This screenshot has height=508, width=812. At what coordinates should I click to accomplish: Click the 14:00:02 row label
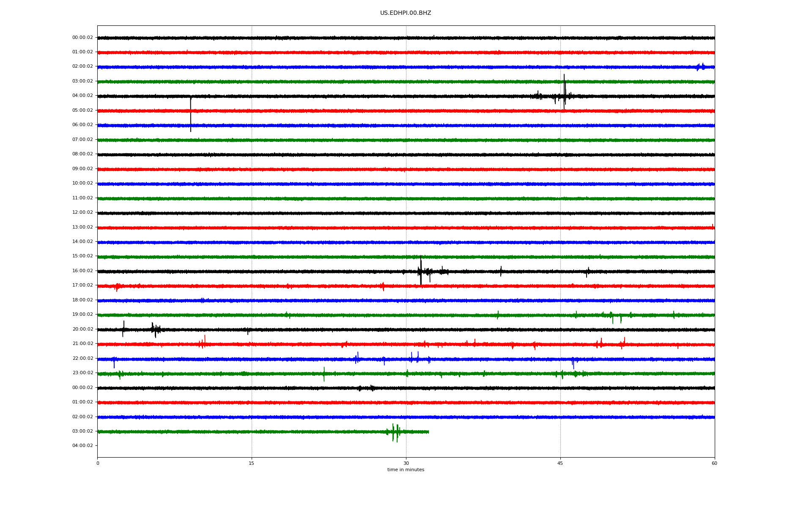pos(82,242)
